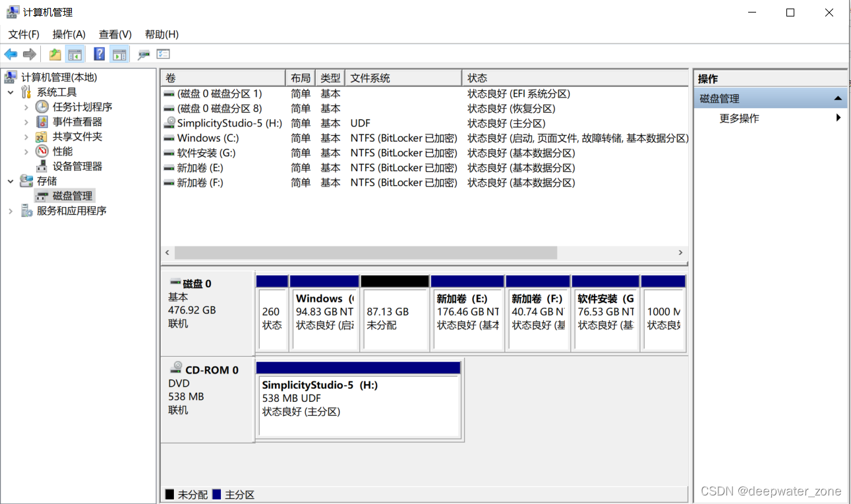Image resolution: width=851 pixels, height=504 pixels.
Task: Click the 任务计划程序 clock icon
Action: (x=42, y=107)
